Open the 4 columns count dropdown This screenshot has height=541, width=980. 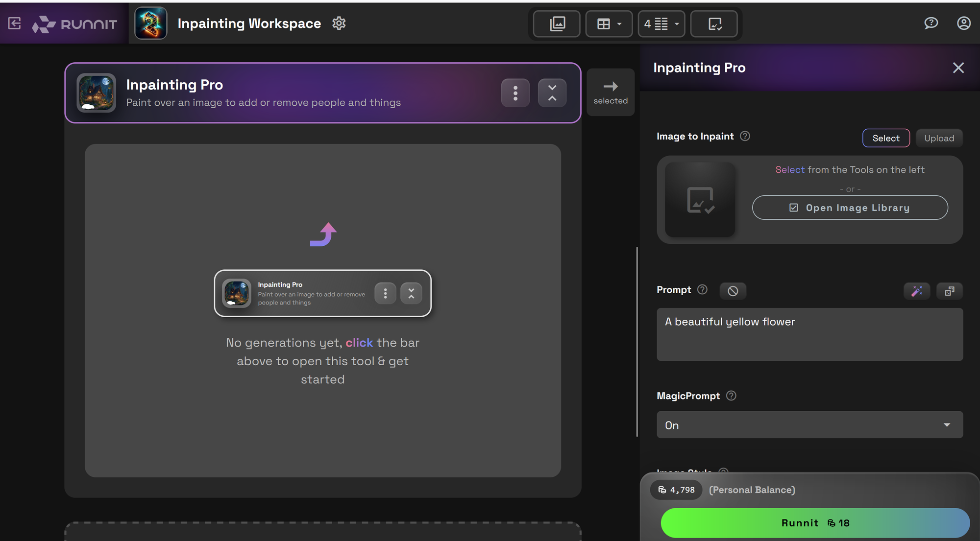661,24
